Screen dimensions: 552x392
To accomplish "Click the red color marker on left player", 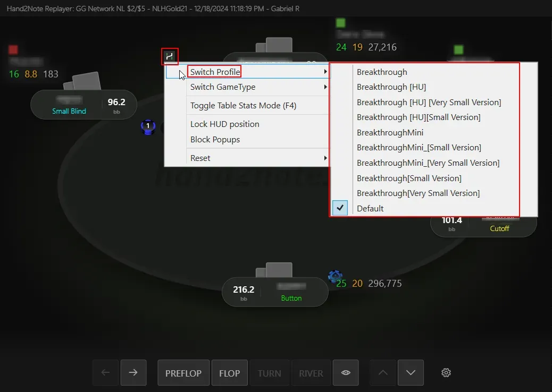I will (x=13, y=50).
